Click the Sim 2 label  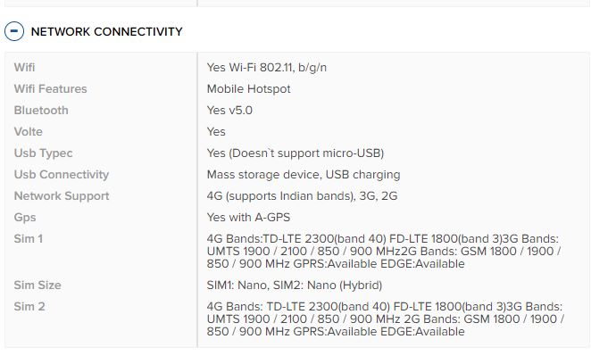[29, 307]
